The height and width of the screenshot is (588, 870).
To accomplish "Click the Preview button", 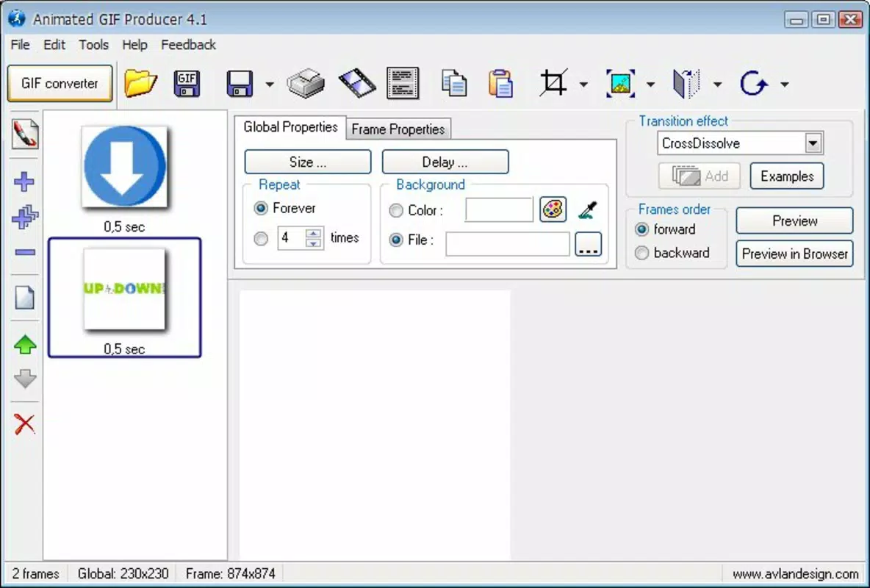I will [x=794, y=221].
